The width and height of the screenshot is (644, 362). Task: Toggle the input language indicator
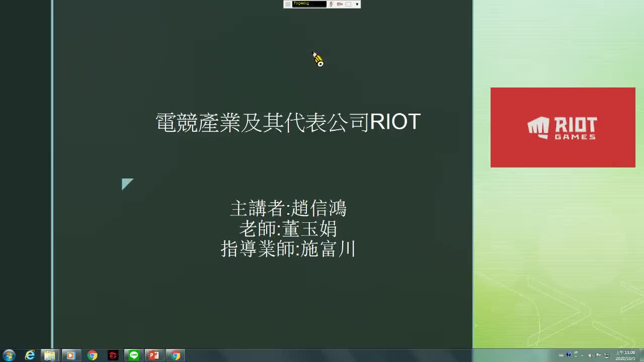(x=561, y=355)
